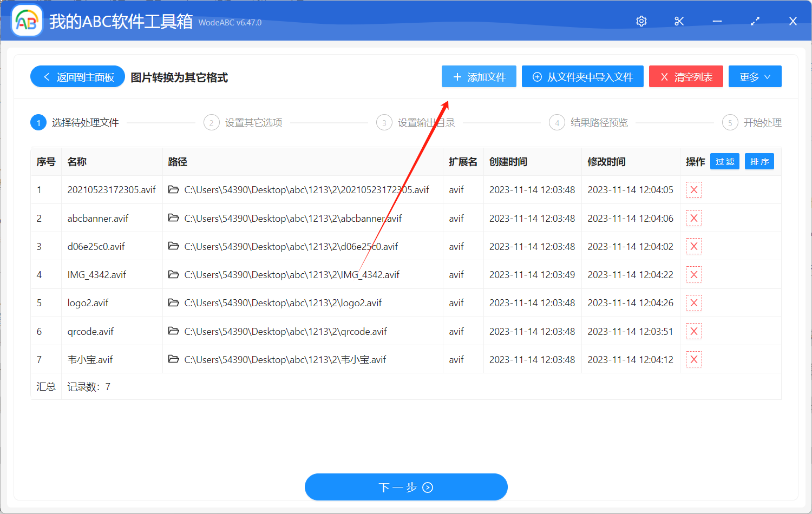The width and height of the screenshot is (812, 514).
Task: Expand the 更多 dropdown menu
Action: pos(755,76)
